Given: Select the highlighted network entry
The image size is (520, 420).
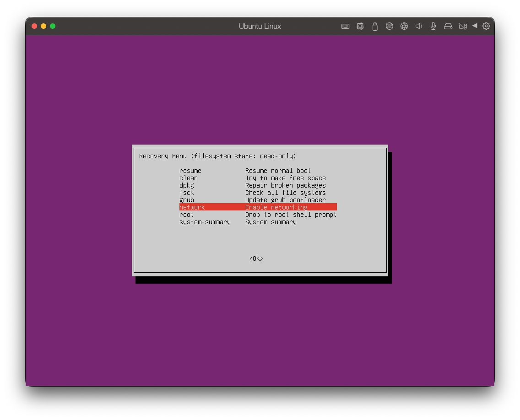Looking at the screenshot, I should (258, 207).
